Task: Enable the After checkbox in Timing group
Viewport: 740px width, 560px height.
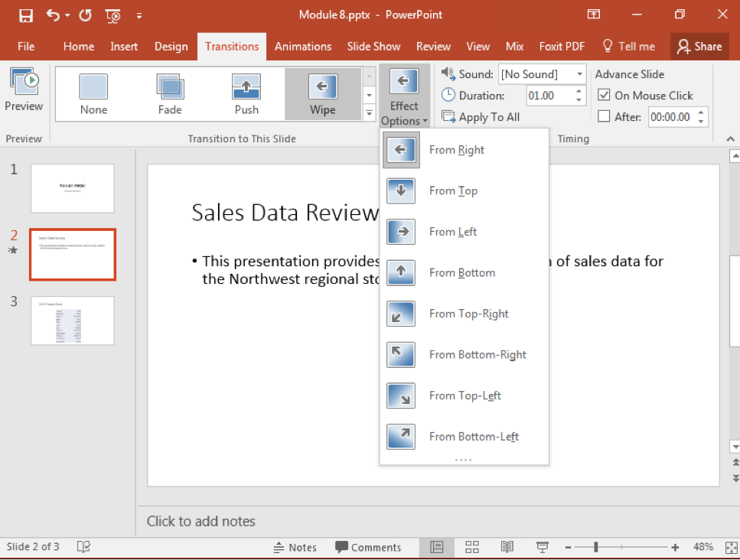Action: click(x=603, y=116)
